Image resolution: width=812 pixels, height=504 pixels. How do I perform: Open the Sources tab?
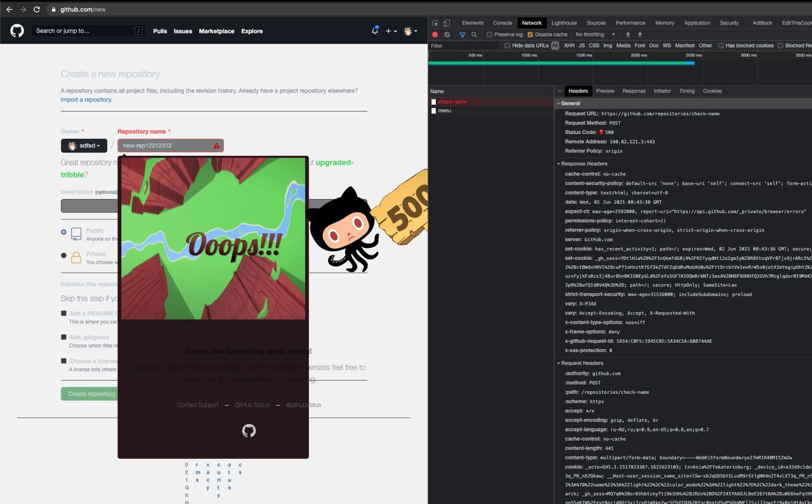[596, 23]
